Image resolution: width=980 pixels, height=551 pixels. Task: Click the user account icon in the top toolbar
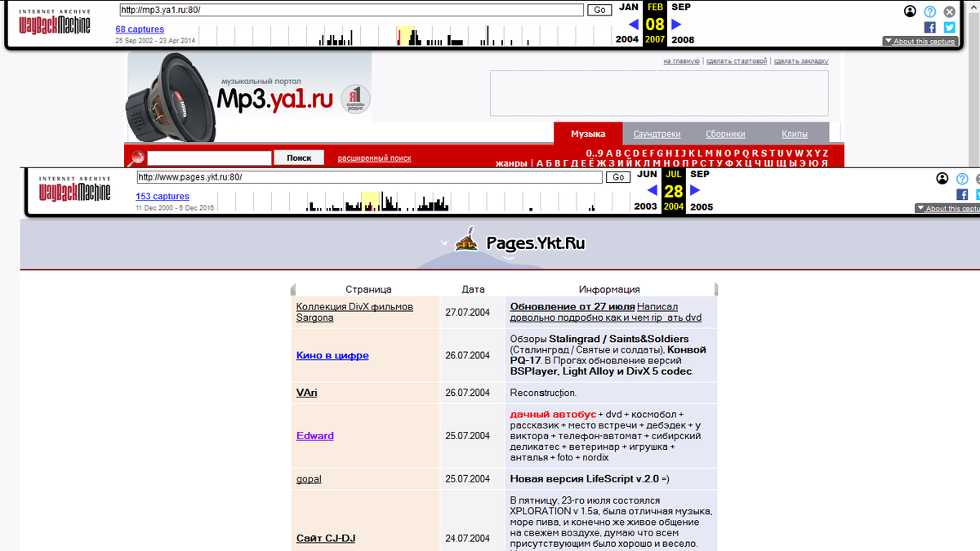tap(911, 11)
